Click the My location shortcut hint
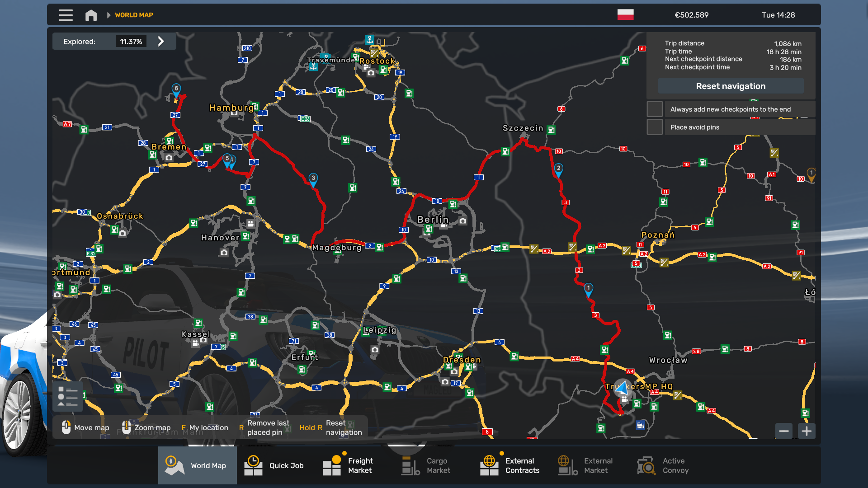868x488 pixels. [x=205, y=427]
